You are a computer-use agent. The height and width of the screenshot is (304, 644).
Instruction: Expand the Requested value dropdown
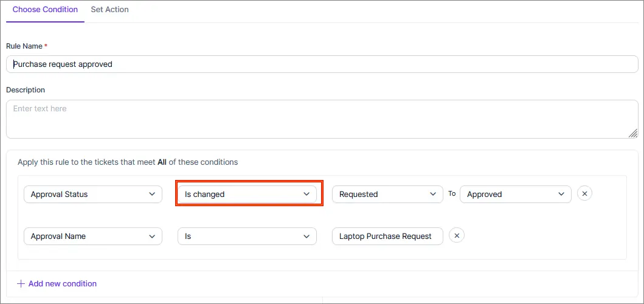click(x=388, y=194)
